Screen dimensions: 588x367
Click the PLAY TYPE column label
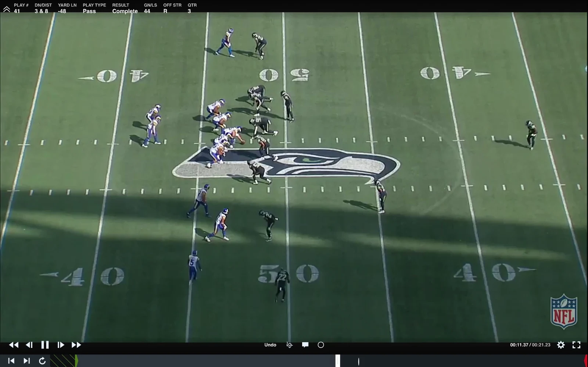pyautogui.click(x=94, y=5)
